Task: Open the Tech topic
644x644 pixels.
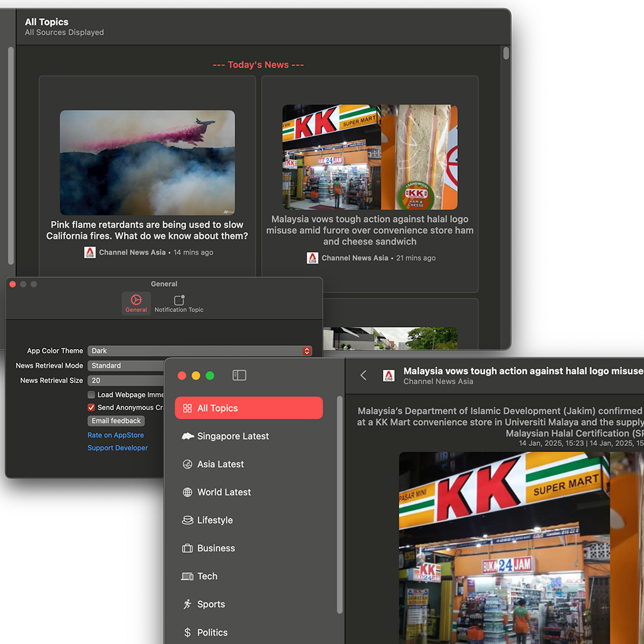Action: [248, 576]
